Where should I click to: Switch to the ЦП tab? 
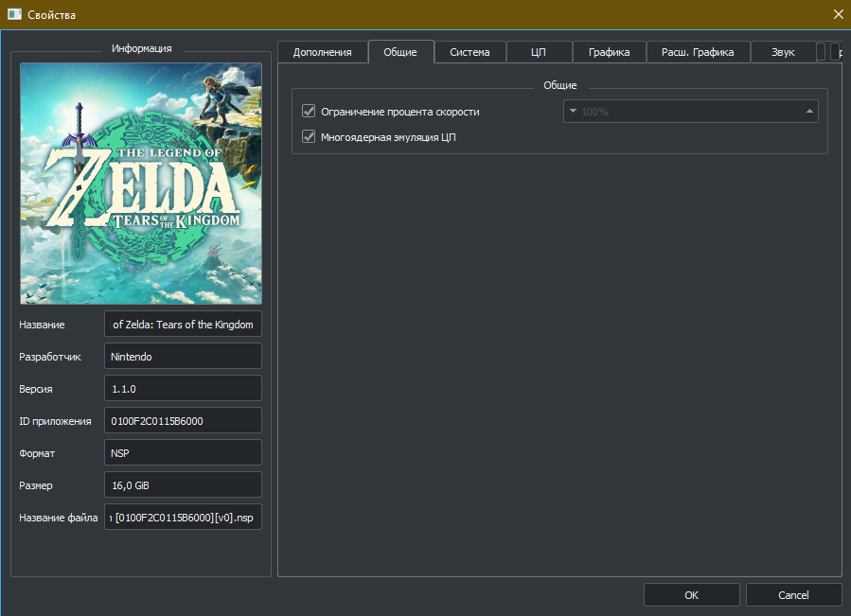tap(539, 52)
